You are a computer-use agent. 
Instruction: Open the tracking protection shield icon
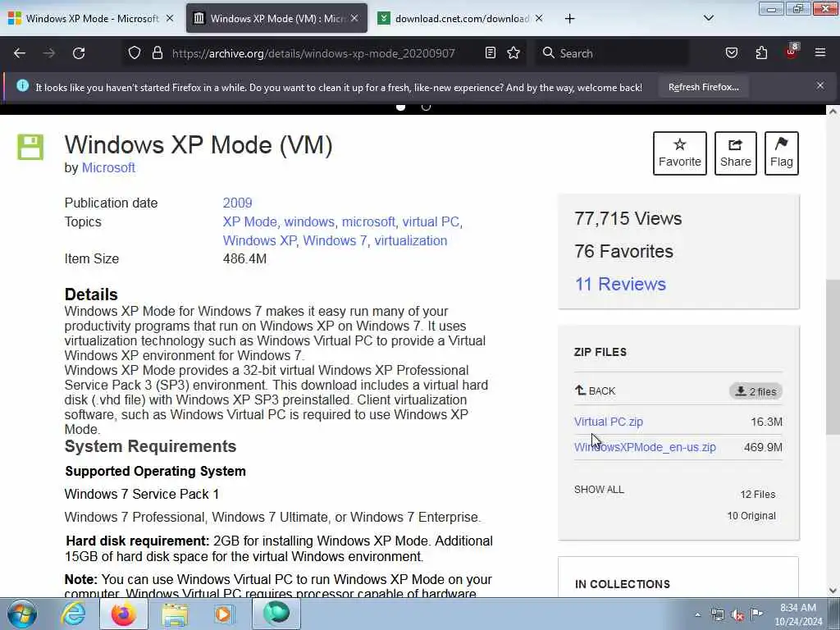pos(135,53)
